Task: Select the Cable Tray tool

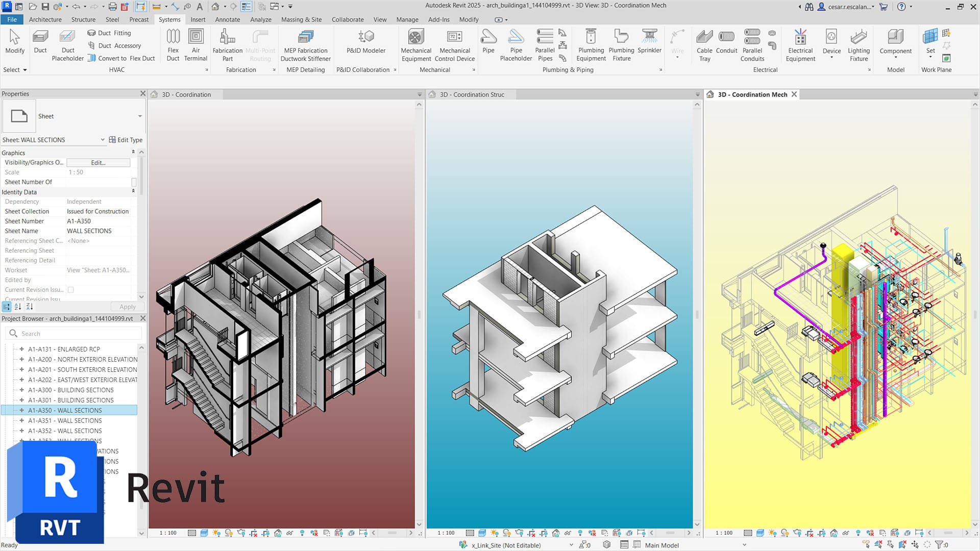Action: click(704, 43)
